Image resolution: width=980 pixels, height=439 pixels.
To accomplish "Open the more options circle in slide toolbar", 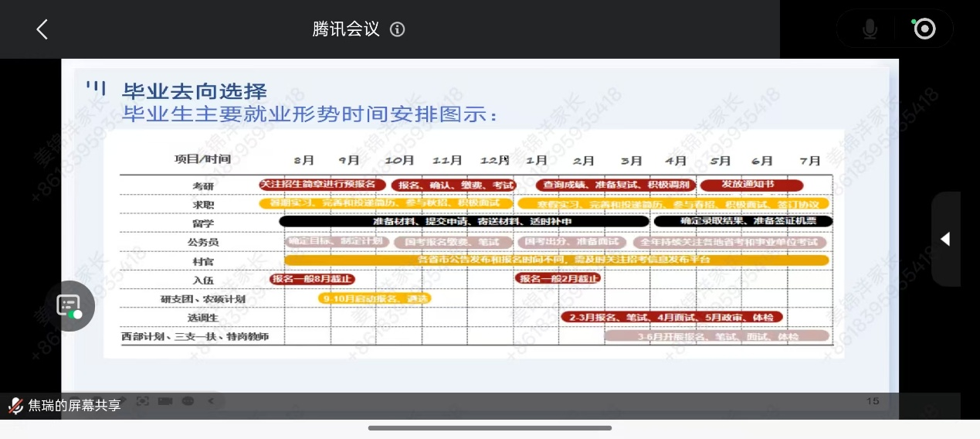I will pos(188,401).
